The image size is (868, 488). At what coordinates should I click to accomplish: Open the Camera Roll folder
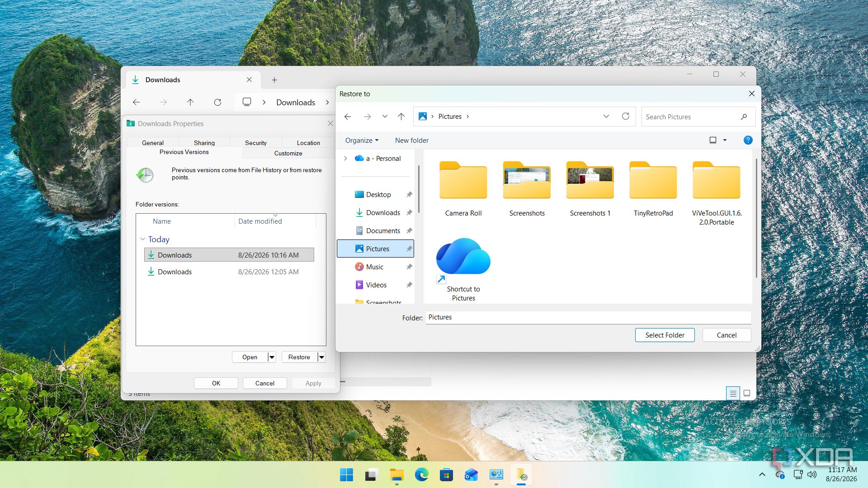point(463,189)
